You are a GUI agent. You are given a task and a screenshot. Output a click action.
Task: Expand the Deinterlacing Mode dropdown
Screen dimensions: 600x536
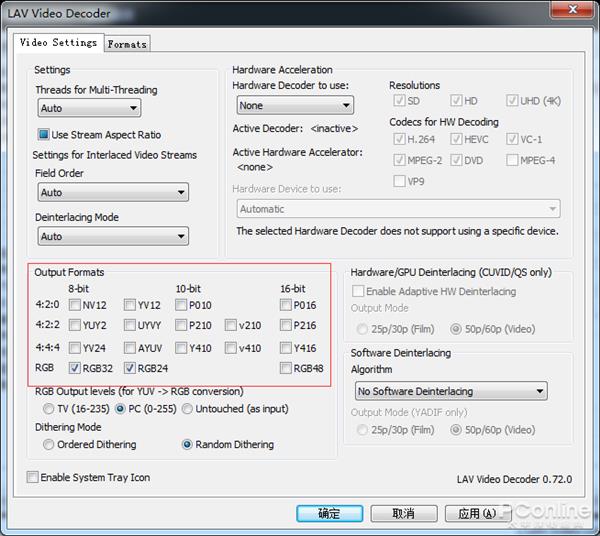click(x=113, y=236)
